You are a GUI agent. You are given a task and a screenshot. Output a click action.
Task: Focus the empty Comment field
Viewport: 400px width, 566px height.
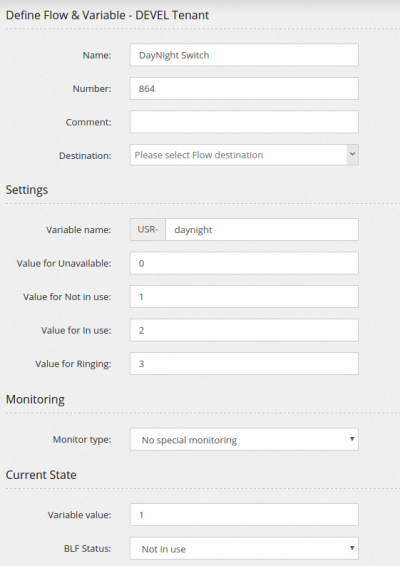[x=244, y=122]
